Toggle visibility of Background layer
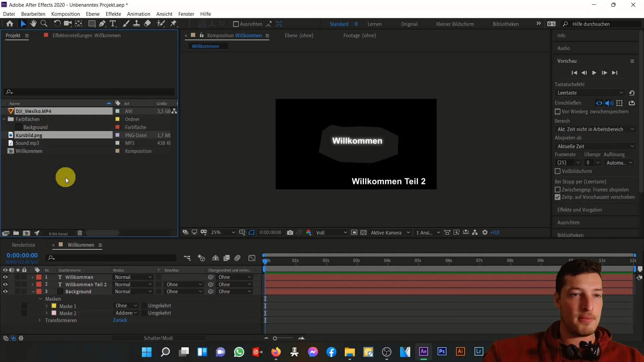The height and width of the screenshot is (362, 644). coord(5,291)
